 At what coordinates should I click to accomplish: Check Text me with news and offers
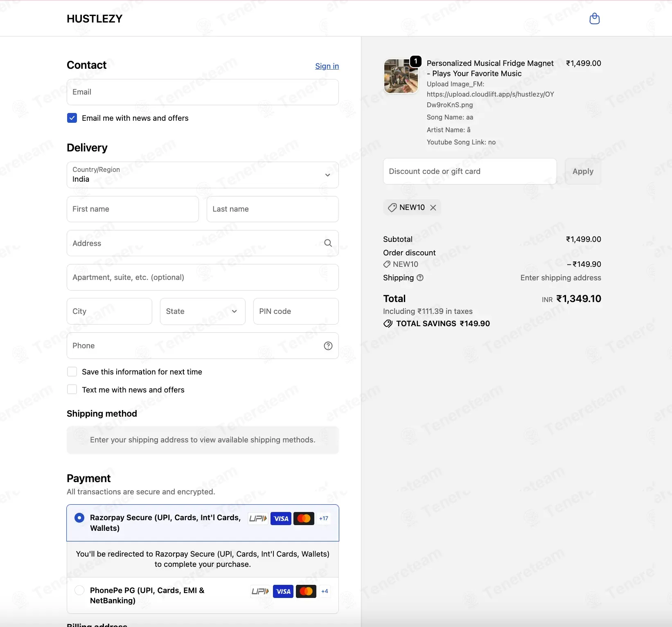72,389
